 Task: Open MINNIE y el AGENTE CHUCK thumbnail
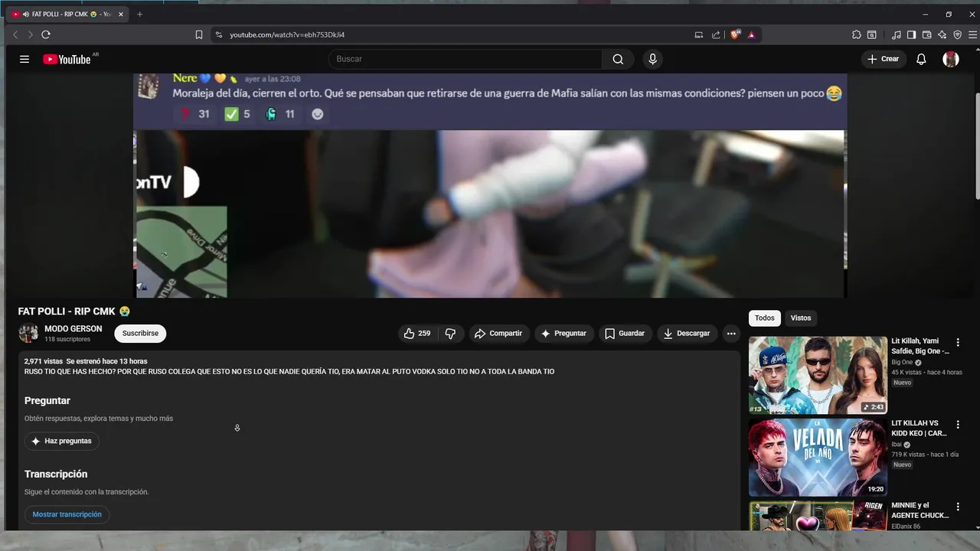(818, 516)
